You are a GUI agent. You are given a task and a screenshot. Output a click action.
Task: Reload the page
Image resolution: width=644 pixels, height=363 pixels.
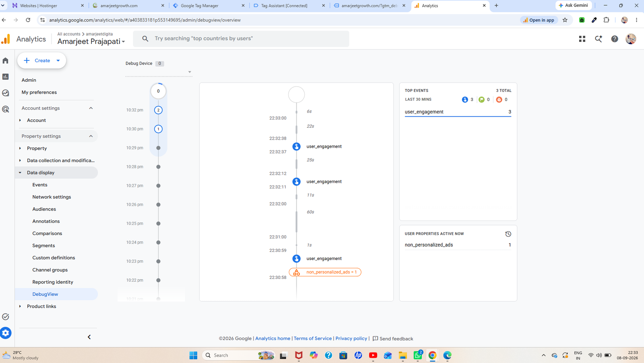pyautogui.click(x=28, y=20)
